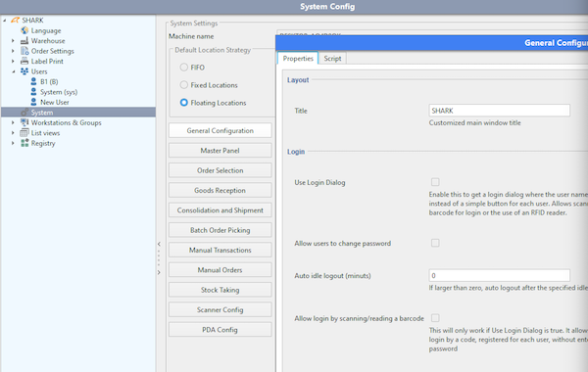
Task: Expand the Workstations & Groups node
Action: tap(13, 122)
